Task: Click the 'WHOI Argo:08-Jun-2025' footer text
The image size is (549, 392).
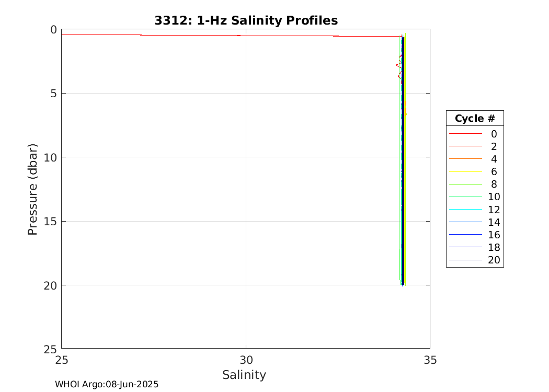Action: 107,384
